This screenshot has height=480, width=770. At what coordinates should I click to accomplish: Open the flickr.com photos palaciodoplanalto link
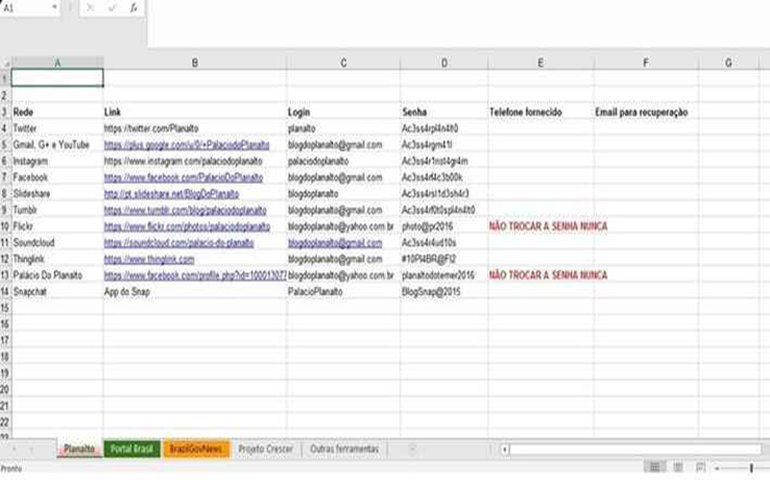(187, 226)
